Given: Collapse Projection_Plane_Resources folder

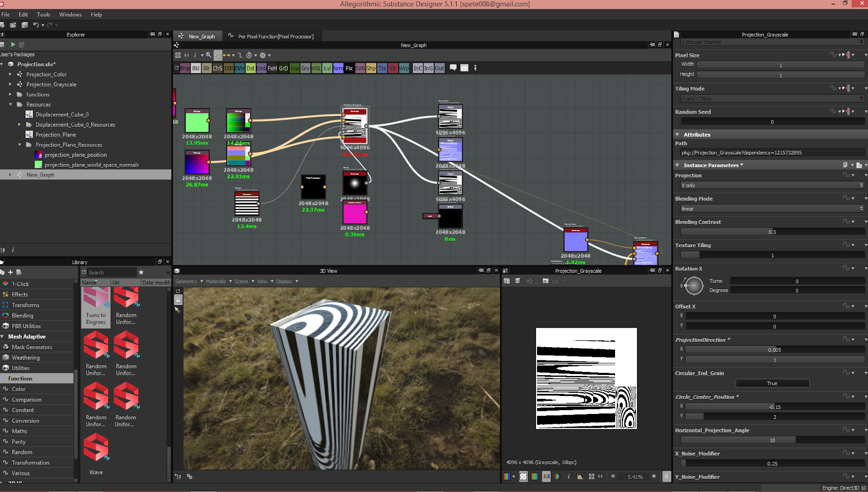Looking at the screenshot, I should click(x=19, y=145).
